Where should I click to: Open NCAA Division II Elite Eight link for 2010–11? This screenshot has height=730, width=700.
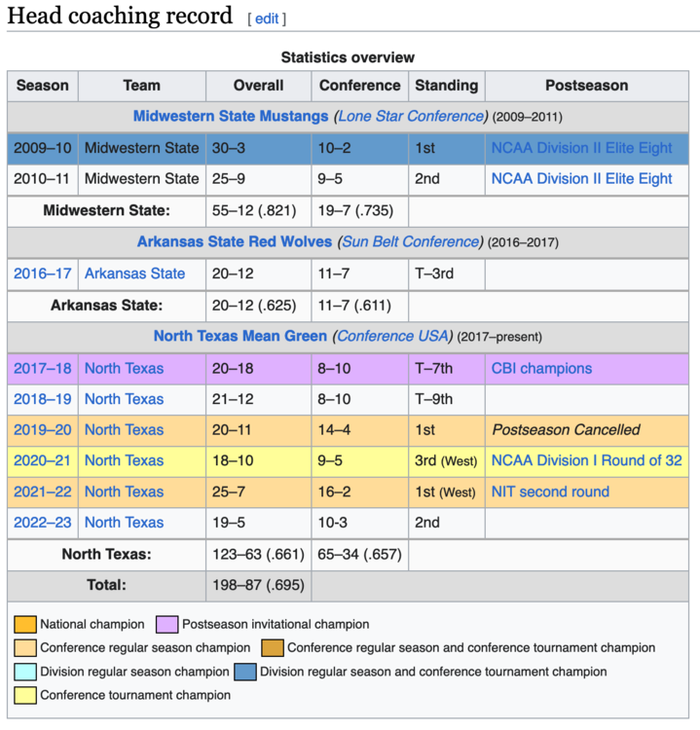[581, 179]
